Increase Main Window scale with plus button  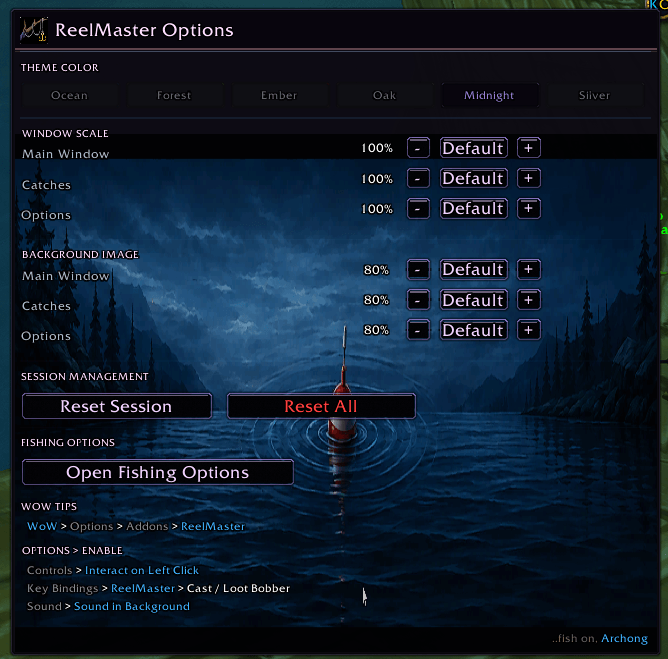[529, 148]
